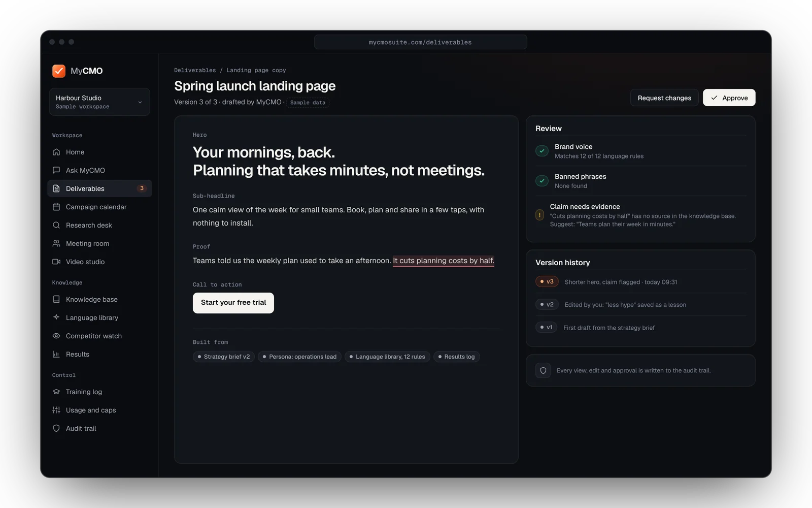Open the Deliverables menu item
The image size is (812, 508).
[x=99, y=188]
